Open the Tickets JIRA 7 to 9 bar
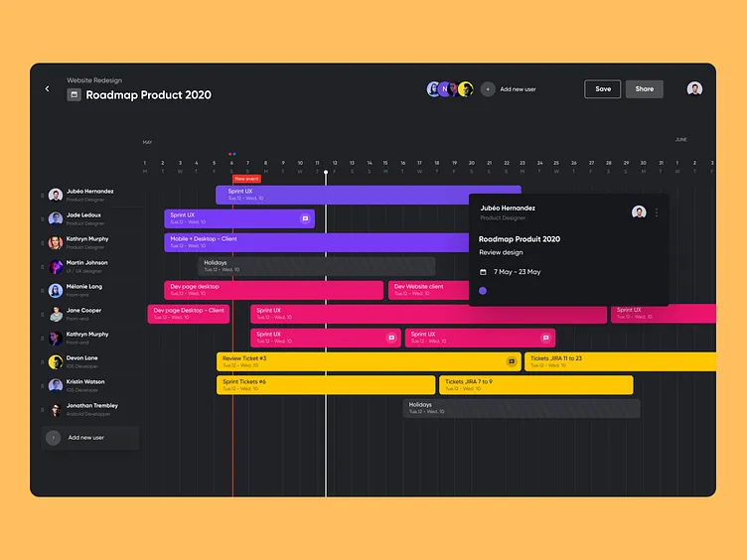The width and height of the screenshot is (747, 560). tap(534, 385)
